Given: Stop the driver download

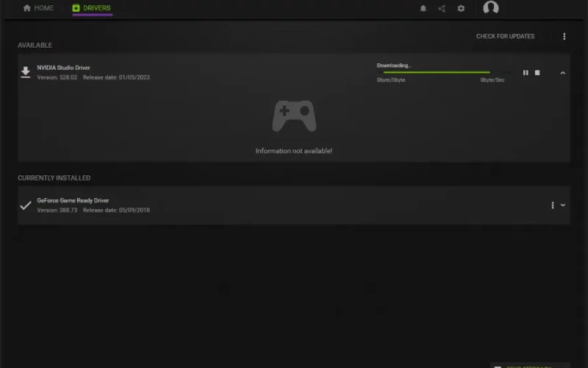Looking at the screenshot, I should pos(537,72).
